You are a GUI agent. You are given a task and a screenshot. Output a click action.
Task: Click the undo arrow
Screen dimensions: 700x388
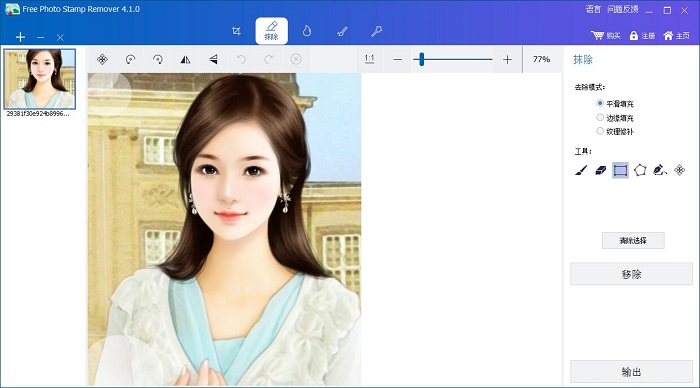coord(241,59)
